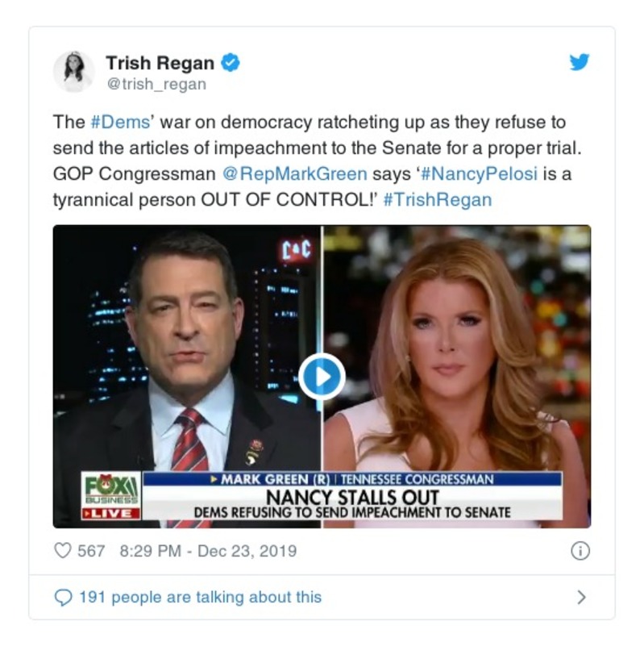
Task: Expand conversation with right chevron arrow
Action: pos(581,597)
